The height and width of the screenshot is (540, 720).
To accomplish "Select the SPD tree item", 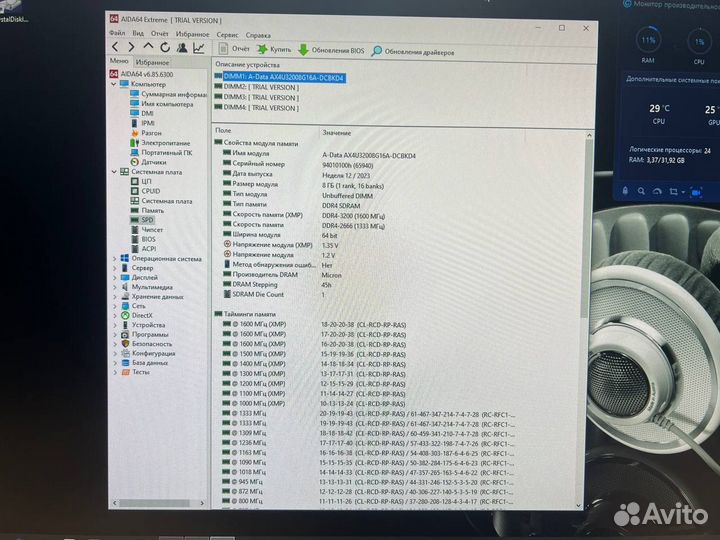I will click(x=142, y=220).
